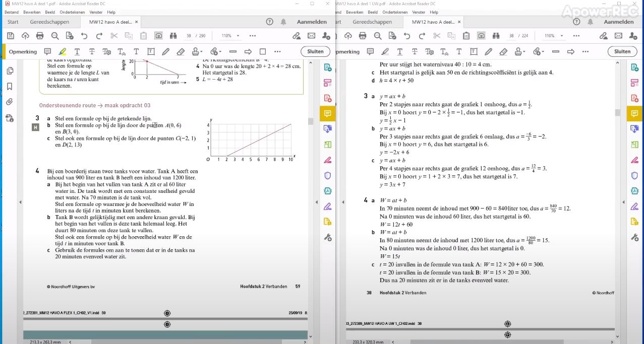The height and width of the screenshot is (344, 644).
Task: Click right window horizontal scrollbar thumb
Action: pyautogui.click(x=488, y=341)
